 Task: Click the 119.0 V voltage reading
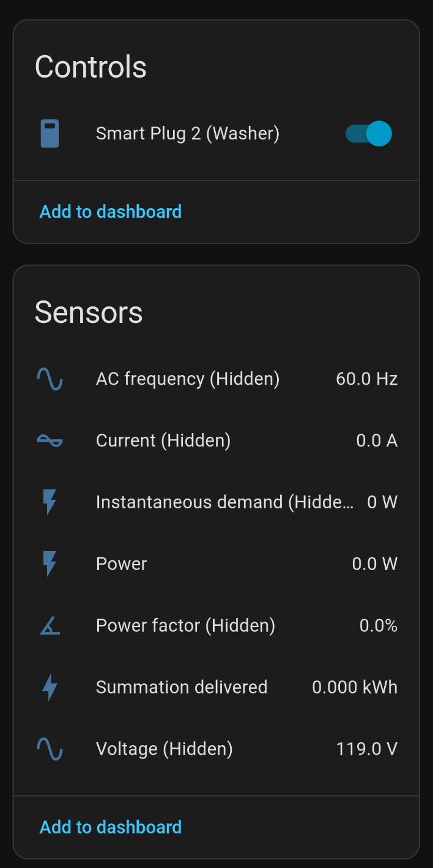[366, 749]
